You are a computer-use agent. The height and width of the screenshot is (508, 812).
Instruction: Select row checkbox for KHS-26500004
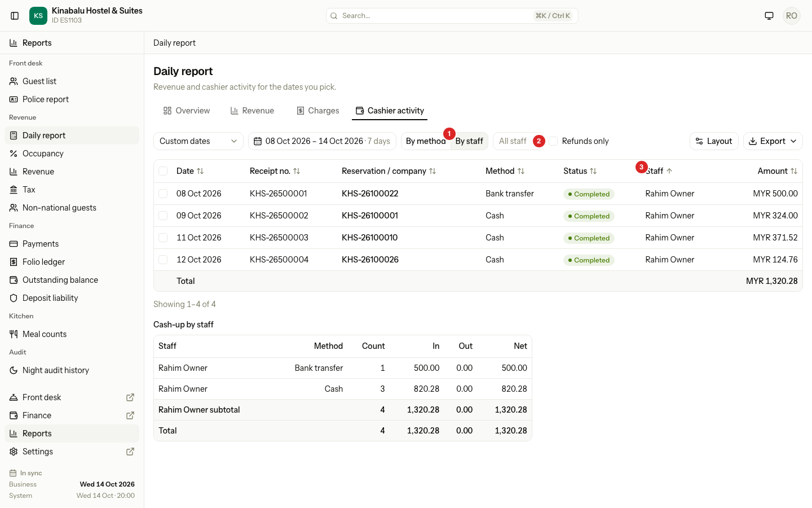point(163,260)
